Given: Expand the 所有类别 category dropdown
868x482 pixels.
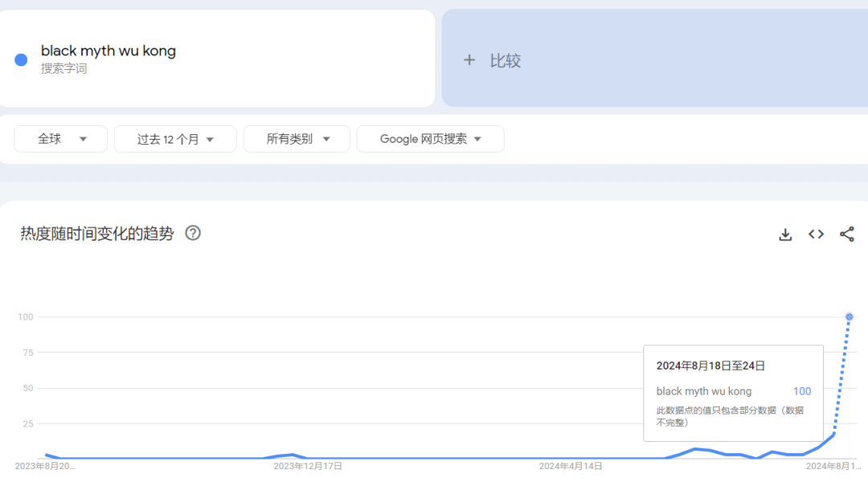Looking at the screenshot, I should (x=297, y=139).
